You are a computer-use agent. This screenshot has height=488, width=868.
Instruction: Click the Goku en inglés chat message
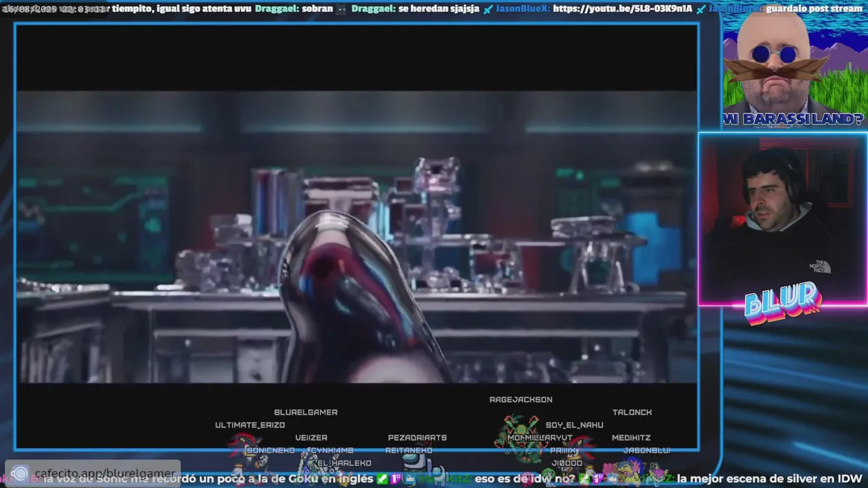[x=208, y=479]
